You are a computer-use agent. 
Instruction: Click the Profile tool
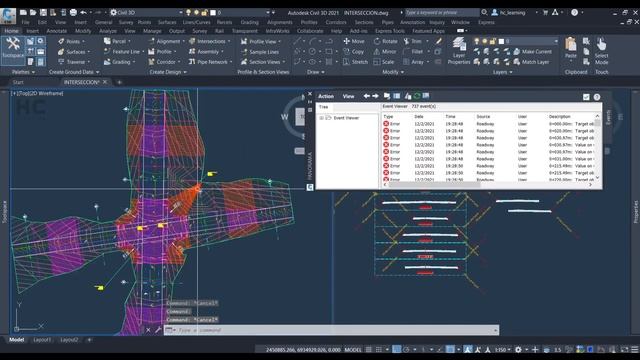tap(162, 52)
